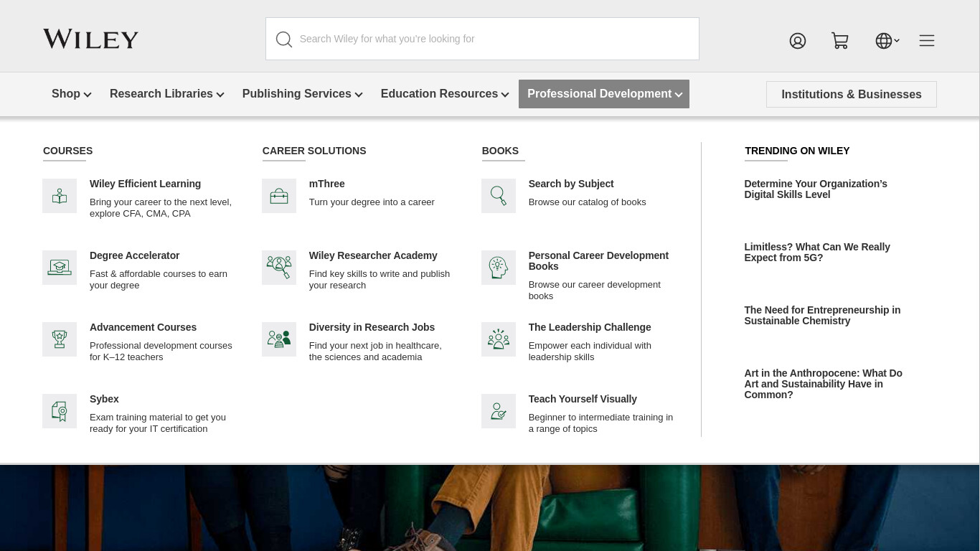Expand the Research Libraries menu

click(166, 94)
